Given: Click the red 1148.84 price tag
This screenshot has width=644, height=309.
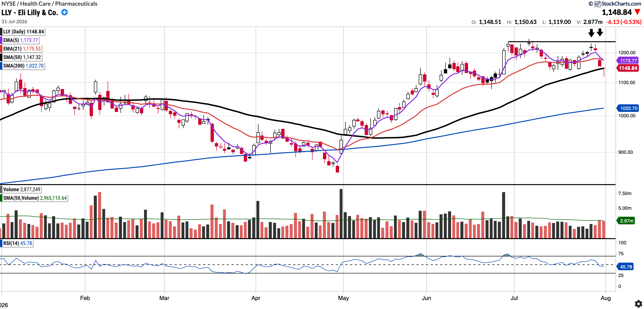Looking at the screenshot, I should click(x=628, y=68).
